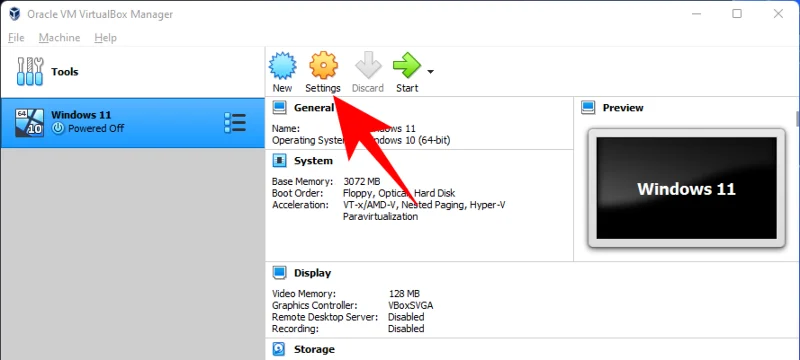
Task: Click the details pane vertical scrollbar
Action: click(797, 118)
